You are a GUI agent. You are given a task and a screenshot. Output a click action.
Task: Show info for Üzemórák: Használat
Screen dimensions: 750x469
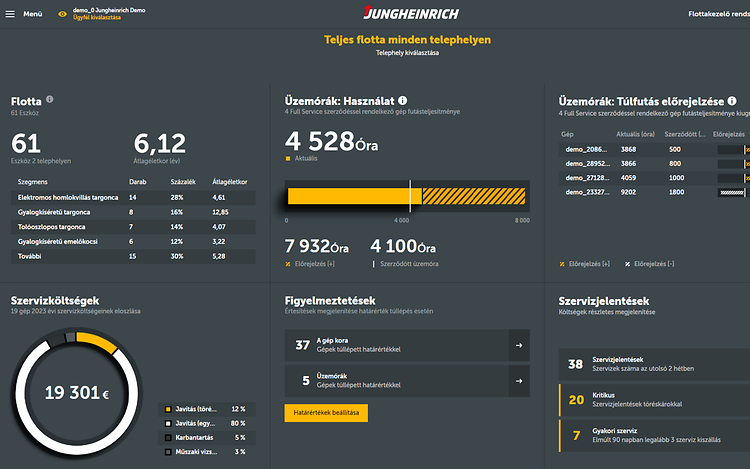click(x=403, y=100)
